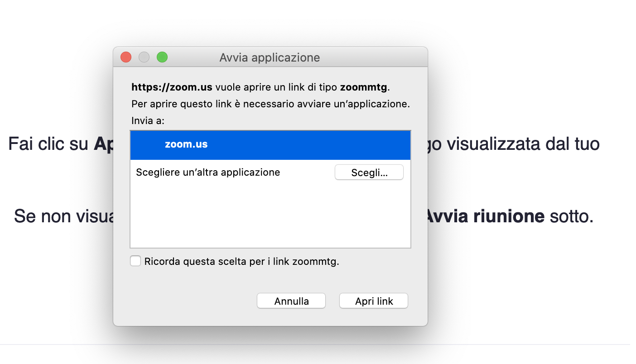This screenshot has height=364, width=636.
Task: Click the Avvia applicazione dialog title
Action: pyautogui.click(x=270, y=57)
